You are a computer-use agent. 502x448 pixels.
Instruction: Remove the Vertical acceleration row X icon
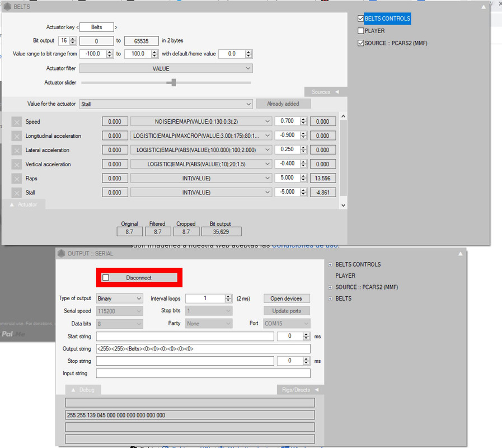point(16,165)
